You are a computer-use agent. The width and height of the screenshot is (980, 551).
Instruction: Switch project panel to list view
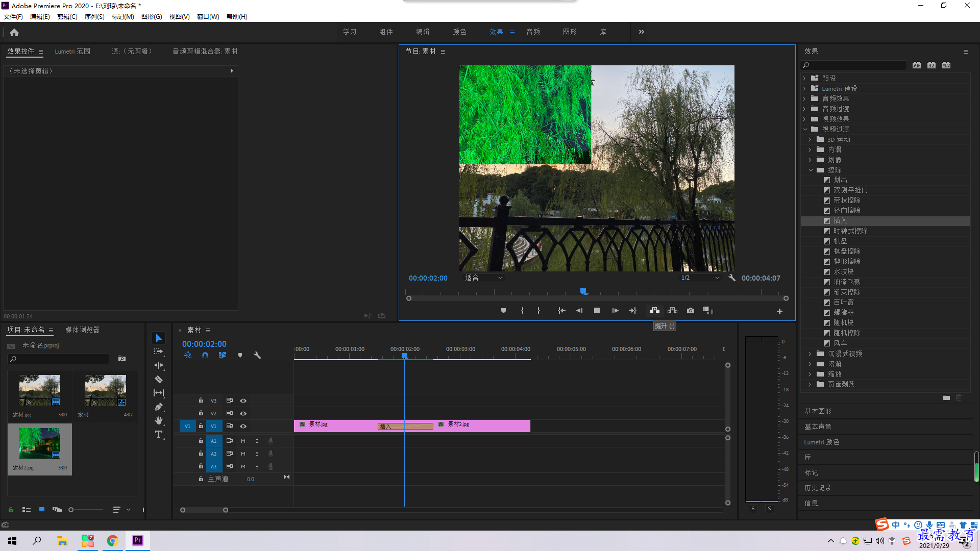click(27, 510)
